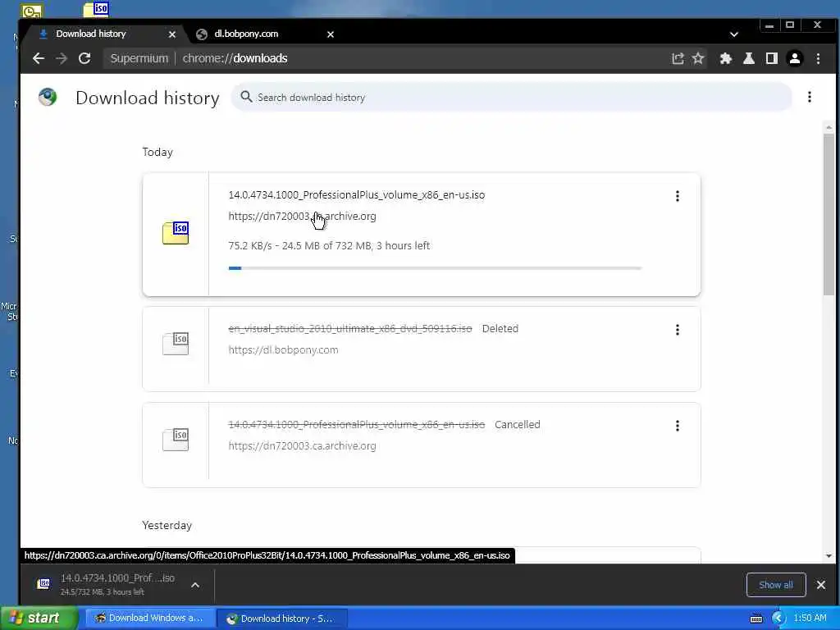This screenshot has height=630, width=840.
Task: Share this page via the share icon
Action: coord(678,58)
